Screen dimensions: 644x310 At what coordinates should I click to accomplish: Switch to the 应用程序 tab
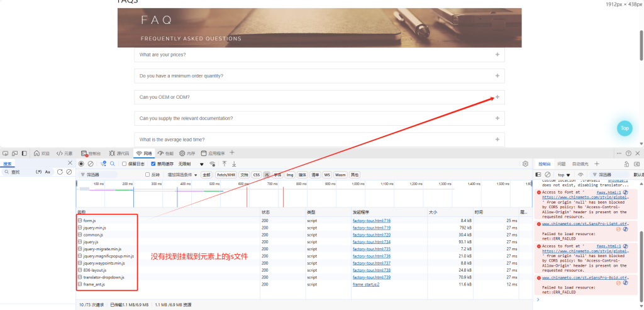(213, 153)
